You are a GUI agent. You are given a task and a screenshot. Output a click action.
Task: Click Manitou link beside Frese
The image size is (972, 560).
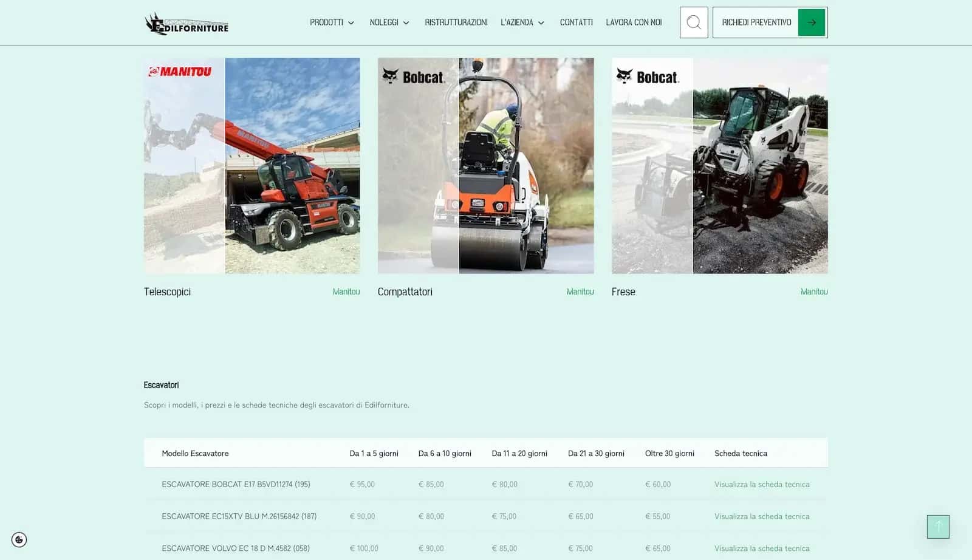tap(814, 292)
